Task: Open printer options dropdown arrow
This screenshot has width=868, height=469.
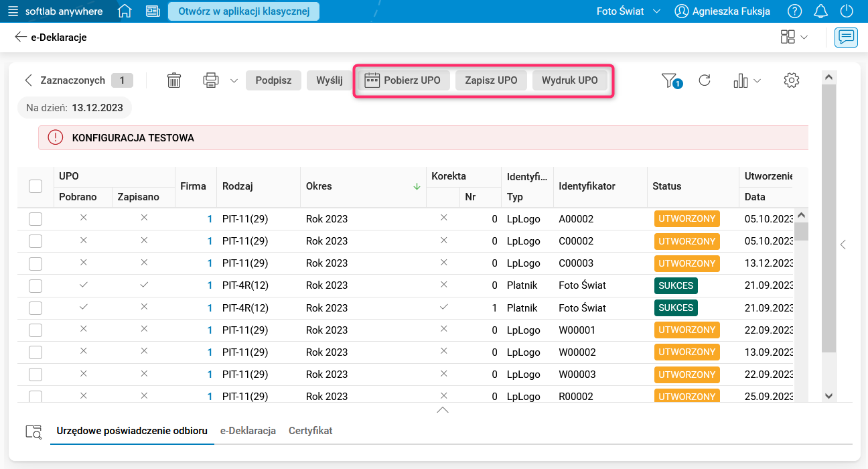Action: 234,80
